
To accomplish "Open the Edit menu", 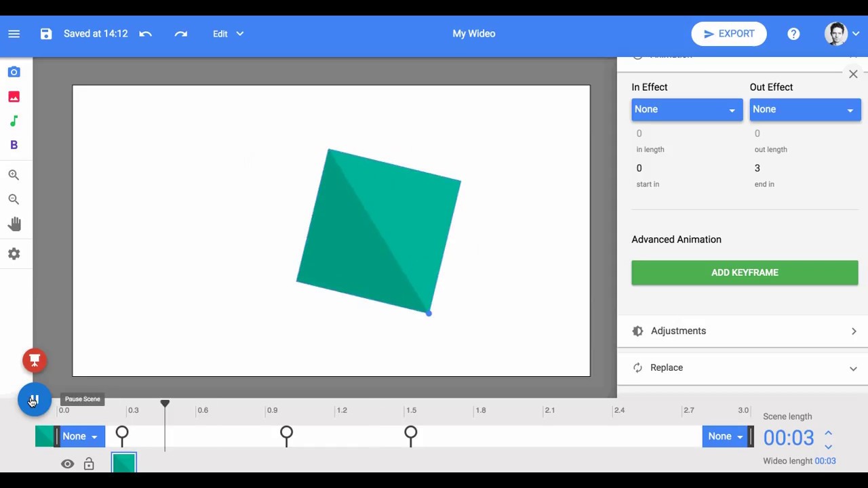I will point(228,34).
